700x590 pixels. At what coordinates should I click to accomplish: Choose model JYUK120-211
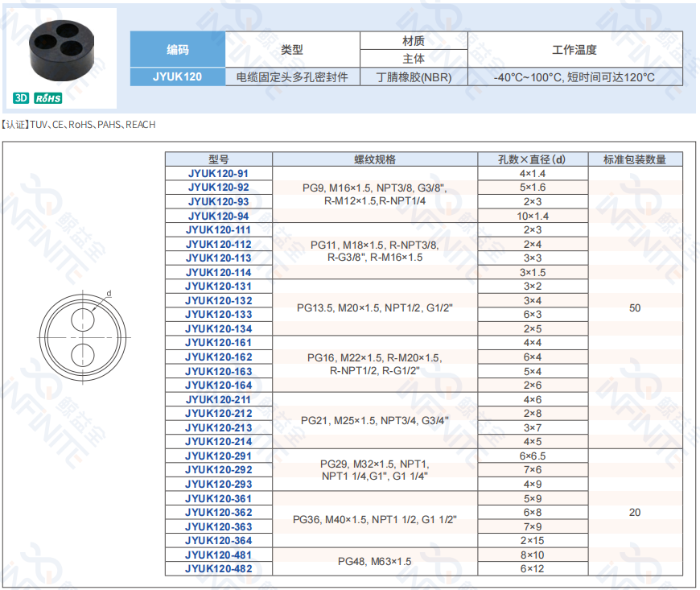218,399
